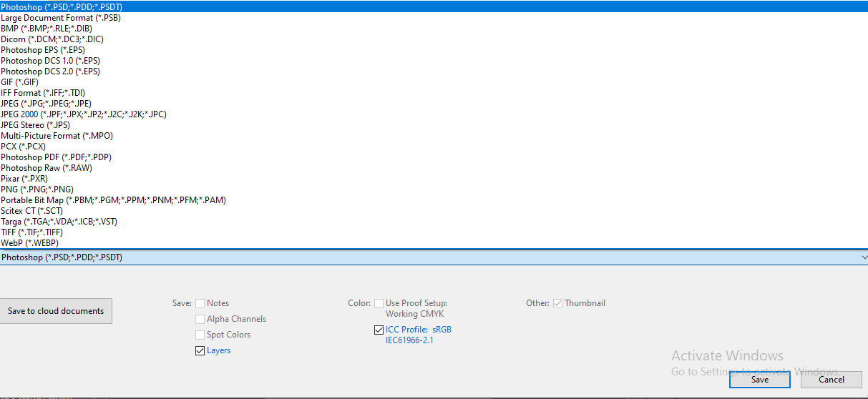Select Photoshop (*.PSD;*.PDD;*.PSDT) highlighted list entry
The image size is (868, 399).
click(x=434, y=6)
